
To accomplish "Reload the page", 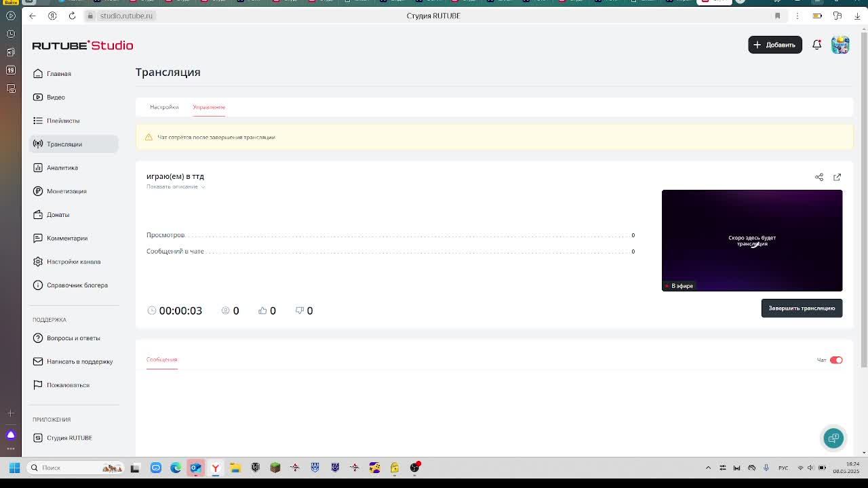I will point(72,16).
